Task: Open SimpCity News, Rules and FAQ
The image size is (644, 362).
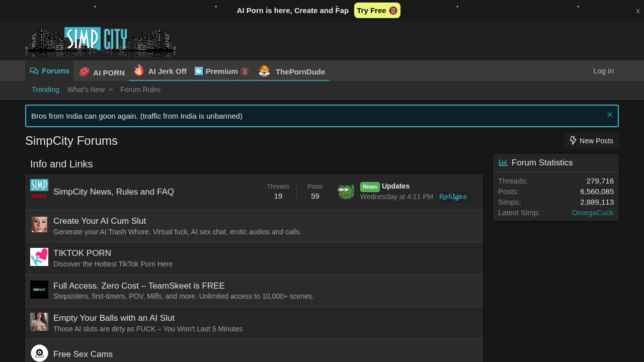Action: tap(114, 192)
